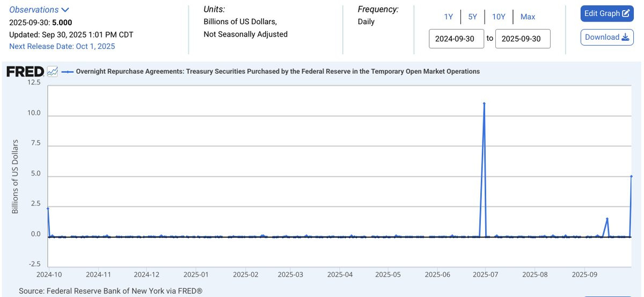This screenshot has height=297, width=644.
Task: Select the 5Y range tab
Action: (x=472, y=17)
